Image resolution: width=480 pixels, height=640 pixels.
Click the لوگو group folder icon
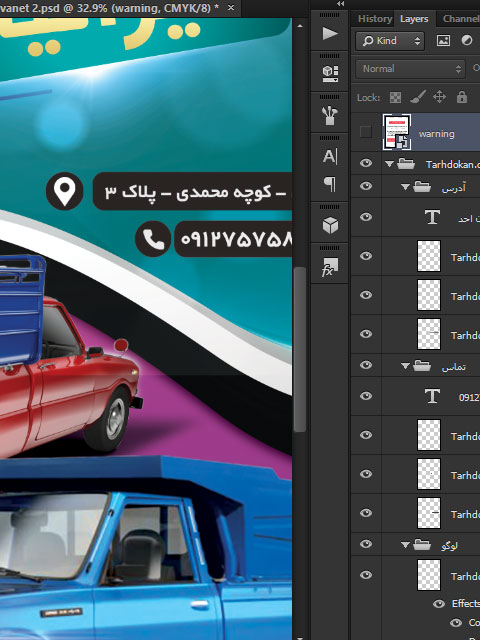pyautogui.click(x=422, y=544)
